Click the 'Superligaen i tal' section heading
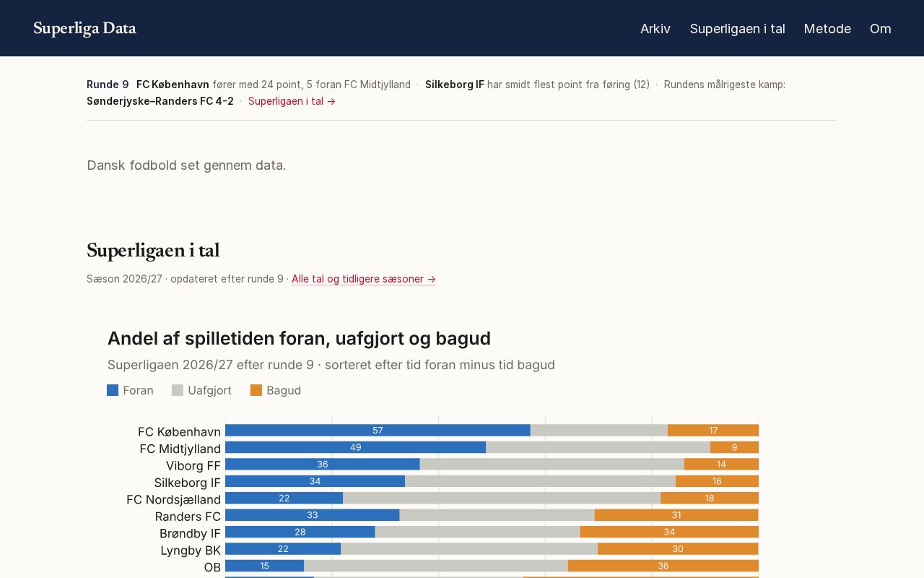The image size is (924, 578). [x=153, y=250]
